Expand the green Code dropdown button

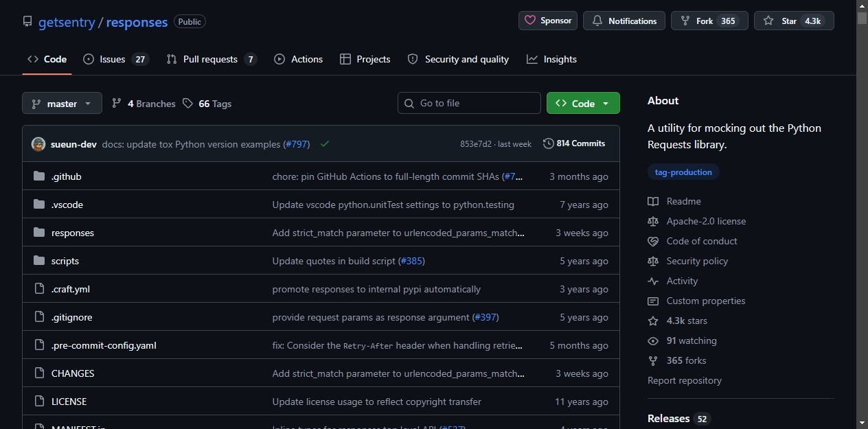point(583,103)
